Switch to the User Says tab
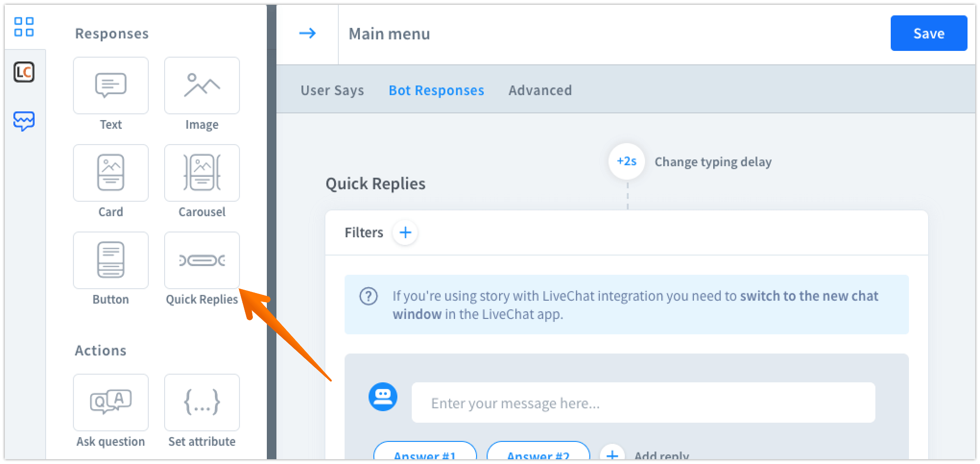Viewport: 980px width, 464px height. (332, 90)
